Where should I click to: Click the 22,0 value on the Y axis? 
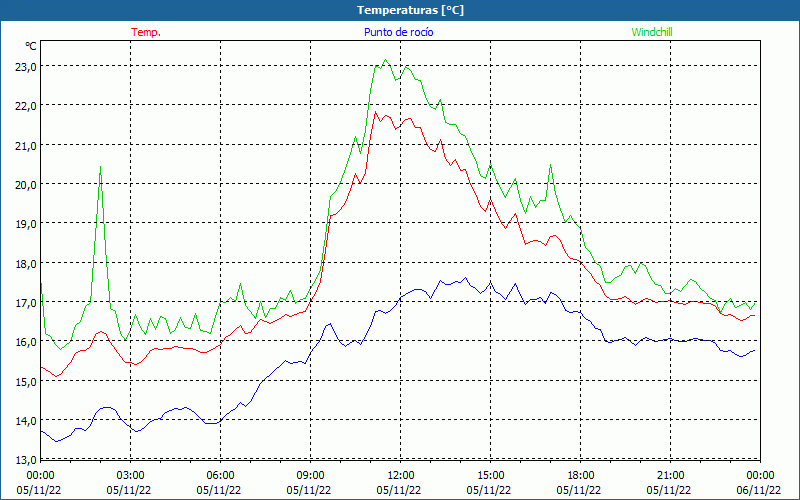26,106
